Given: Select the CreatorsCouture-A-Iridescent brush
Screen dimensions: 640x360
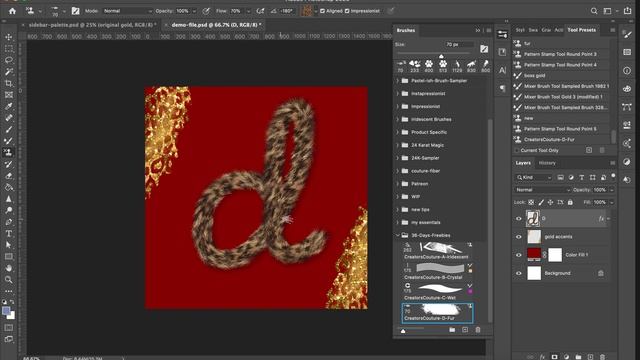Looking at the screenshot, I should tap(437, 251).
